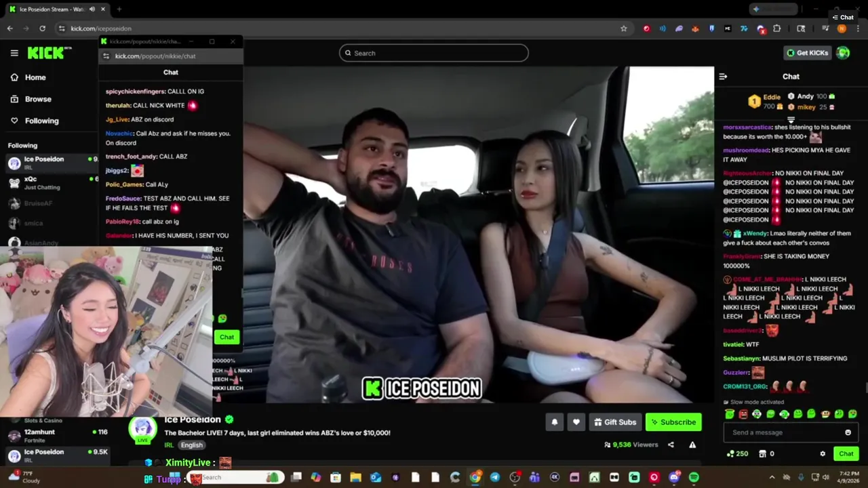Open the KICKs balance 250 icon
This screenshot has width=868, height=488.
pos(737,454)
